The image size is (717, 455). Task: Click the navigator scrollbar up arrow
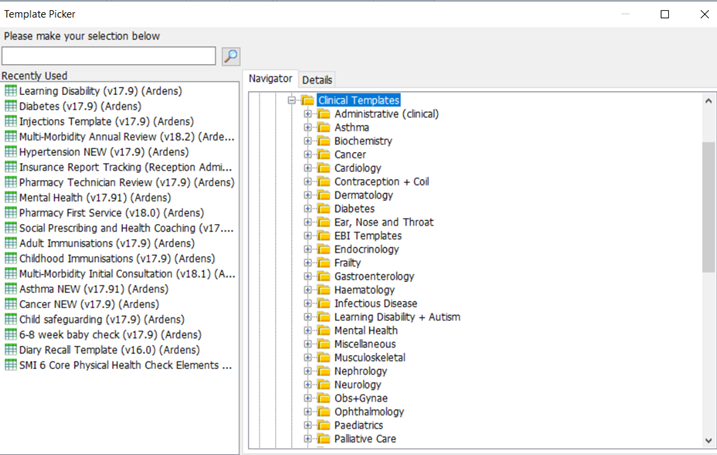click(x=708, y=101)
